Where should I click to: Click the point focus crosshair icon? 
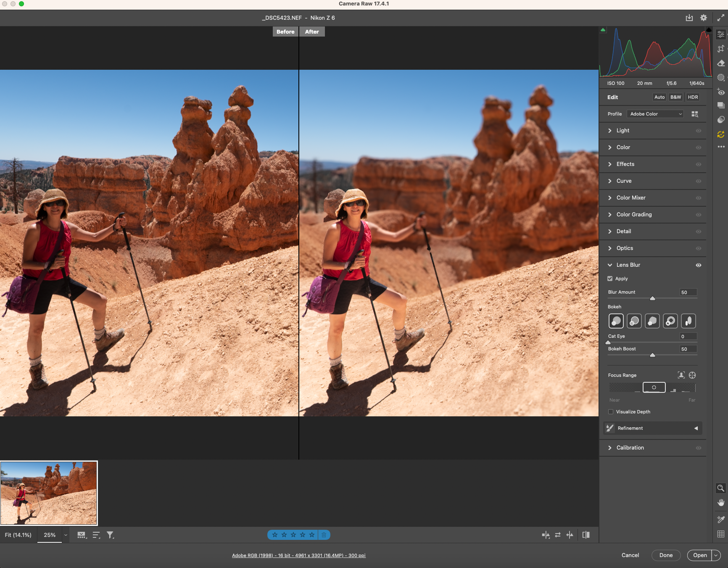point(692,375)
